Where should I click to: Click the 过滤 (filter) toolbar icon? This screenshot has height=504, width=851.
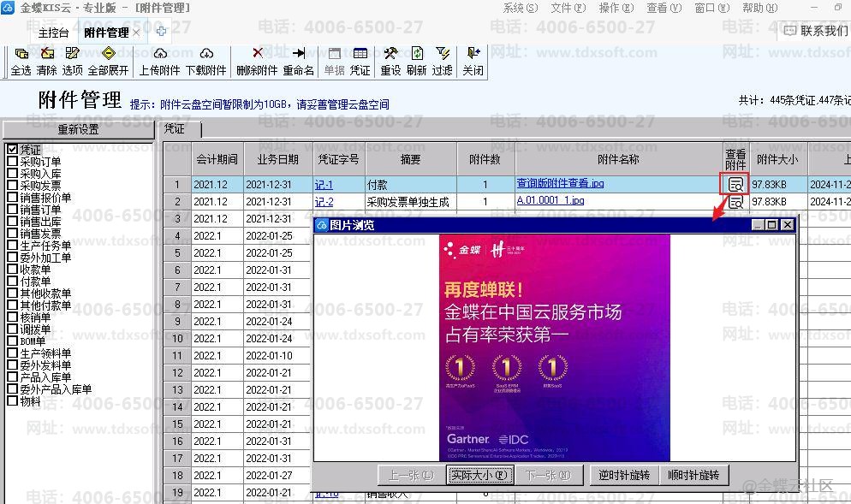[443, 53]
